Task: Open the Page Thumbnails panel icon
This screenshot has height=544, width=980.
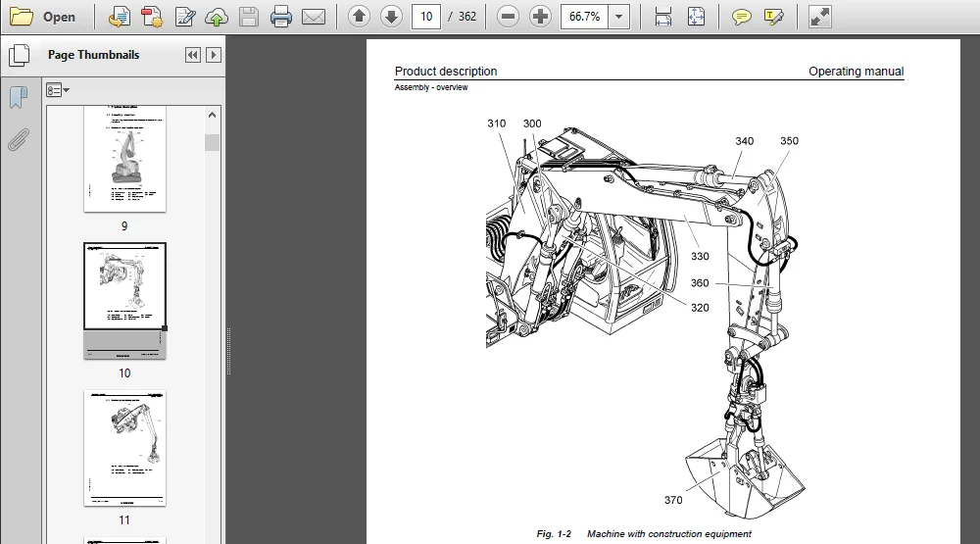Action: [20, 55]
